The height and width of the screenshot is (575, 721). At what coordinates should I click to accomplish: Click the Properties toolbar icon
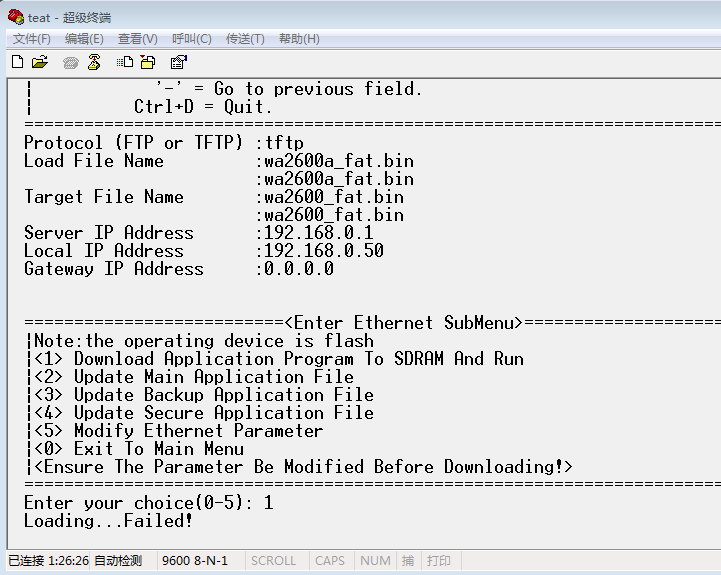(x=178, y=62)
